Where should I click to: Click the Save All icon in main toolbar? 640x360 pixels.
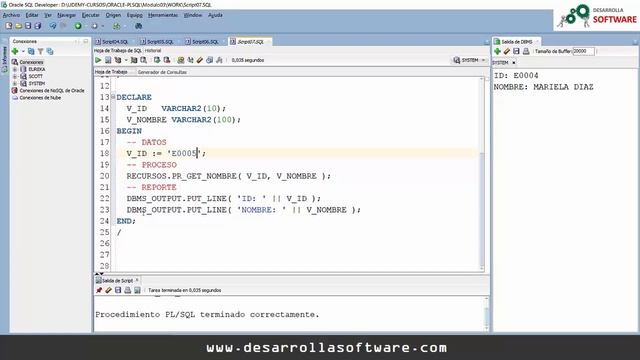point(38,26)
